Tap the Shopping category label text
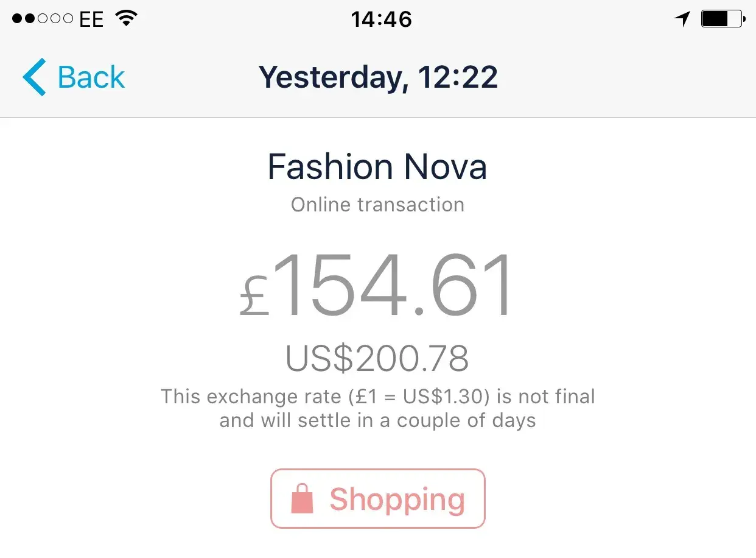The width and height of the screenshot is (756, 558). (397, 500)
